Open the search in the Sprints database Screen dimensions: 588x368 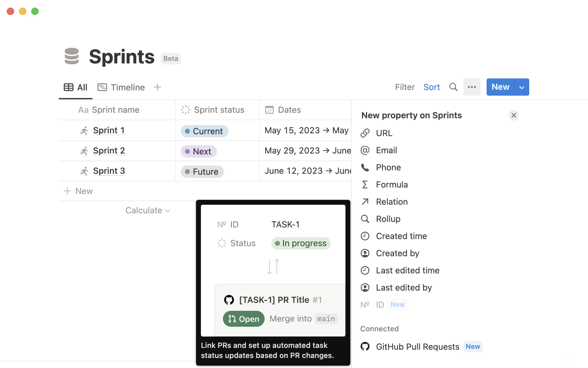453,87
